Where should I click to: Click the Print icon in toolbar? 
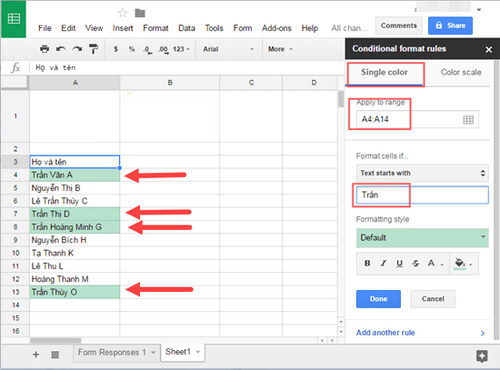[x=44, y=49]
